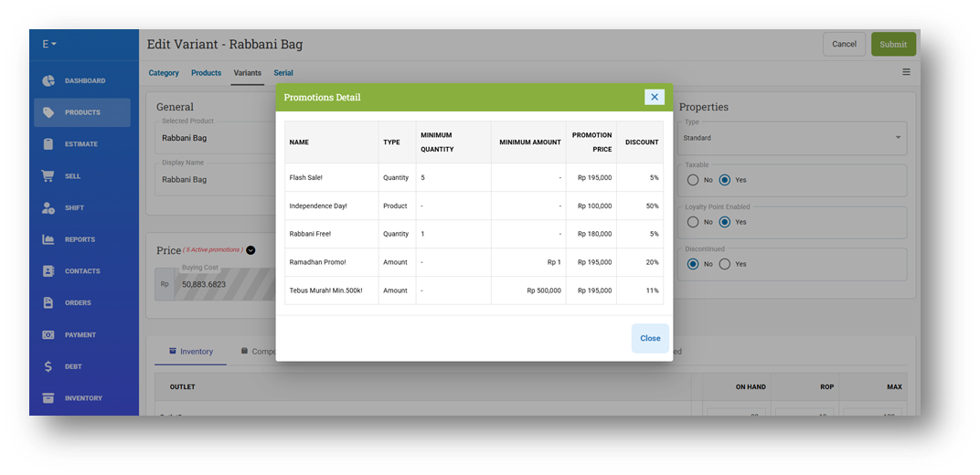980x475 pixels.
Task: Click the Rabbani Free! promotion name
Action: [310, 234]
